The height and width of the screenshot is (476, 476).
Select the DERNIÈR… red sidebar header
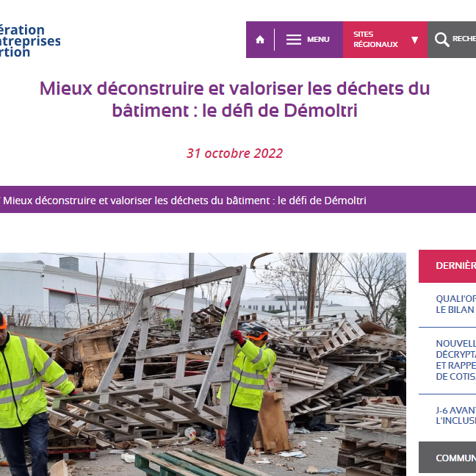pyautogui.click(x=447, y=266)
